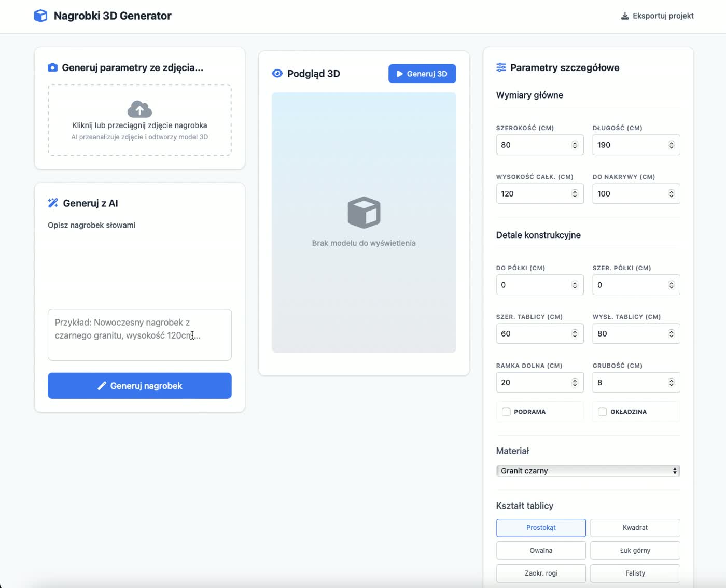The width and height of the screenshot is (726, 588).
Task: Click the eye icon next to Podgląd 3D
Action: (277, 74)
